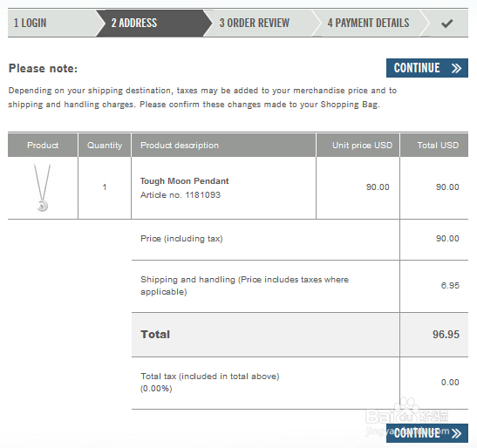Jump to the 4 Payment Details step

tap(368, 24)
